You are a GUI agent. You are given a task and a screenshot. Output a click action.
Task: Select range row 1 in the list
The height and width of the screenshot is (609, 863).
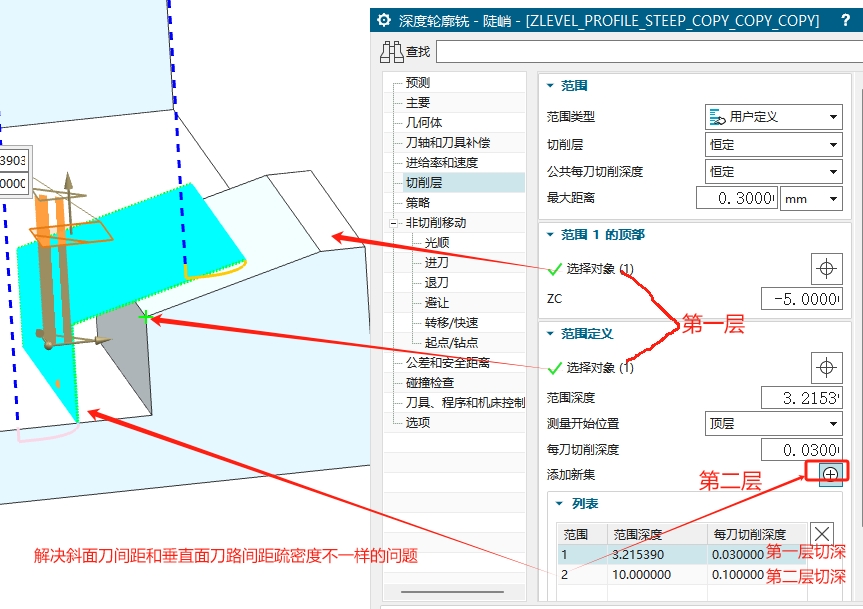(x=682, y=555)
